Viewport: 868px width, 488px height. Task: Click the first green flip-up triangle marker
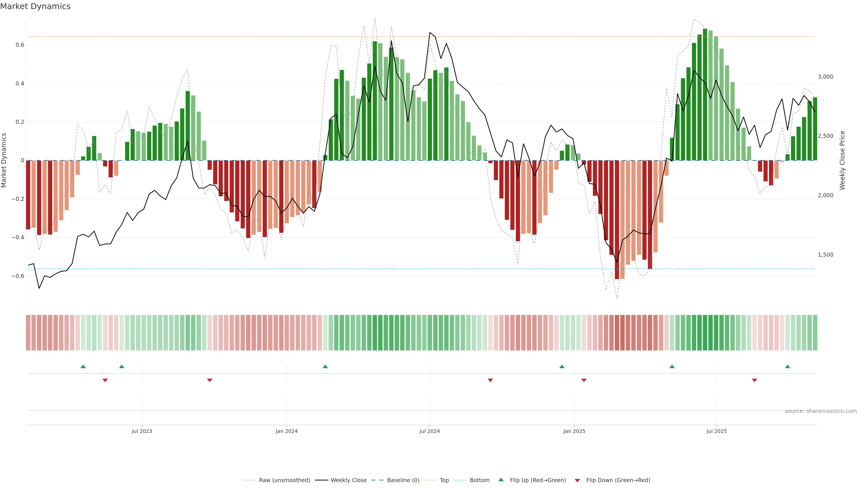point(83,366)
